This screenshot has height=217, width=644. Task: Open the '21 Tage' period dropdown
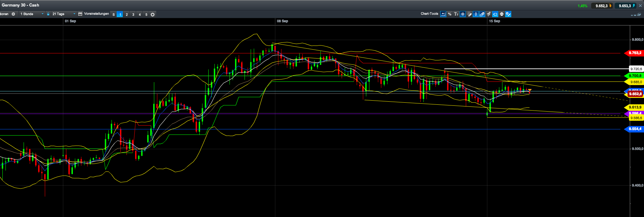pos(64,14)
